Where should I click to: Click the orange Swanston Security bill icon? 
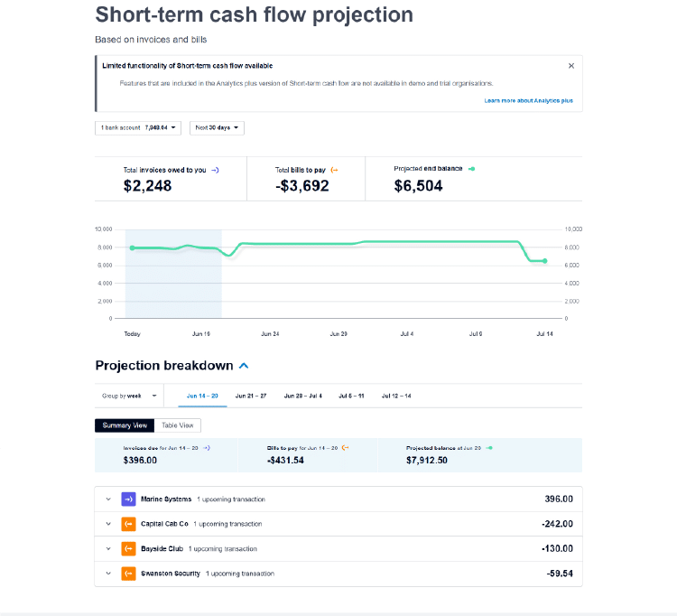point(128,573)
